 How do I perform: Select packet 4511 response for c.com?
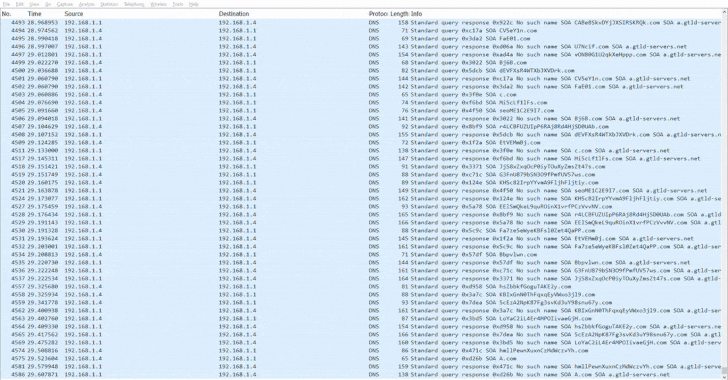[x=361, y=151]
